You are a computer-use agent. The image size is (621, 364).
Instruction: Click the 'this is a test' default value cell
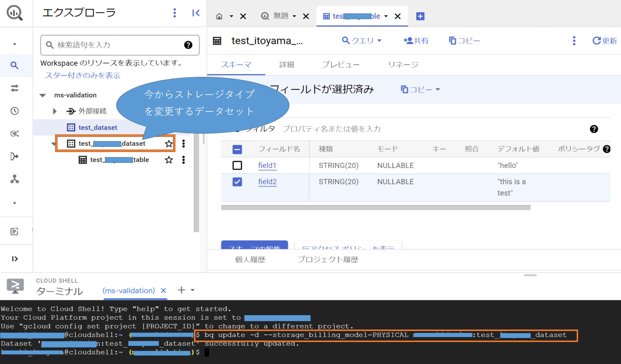511,187
